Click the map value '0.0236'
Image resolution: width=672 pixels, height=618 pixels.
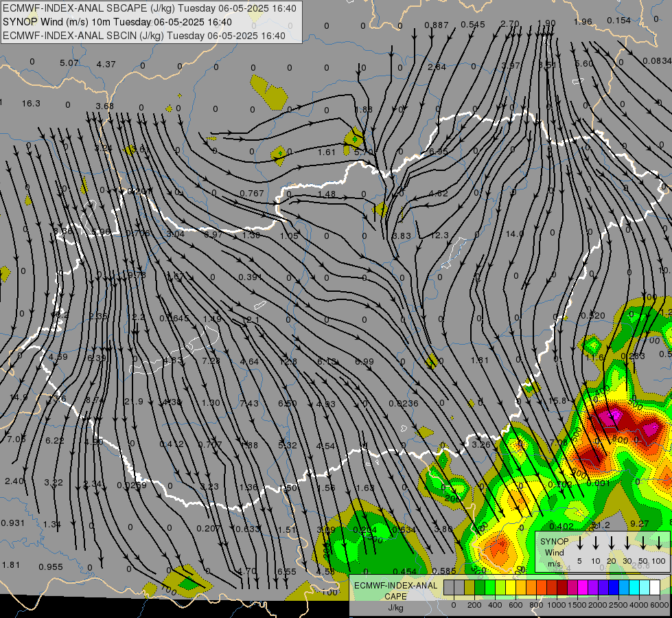pos(404,403)
